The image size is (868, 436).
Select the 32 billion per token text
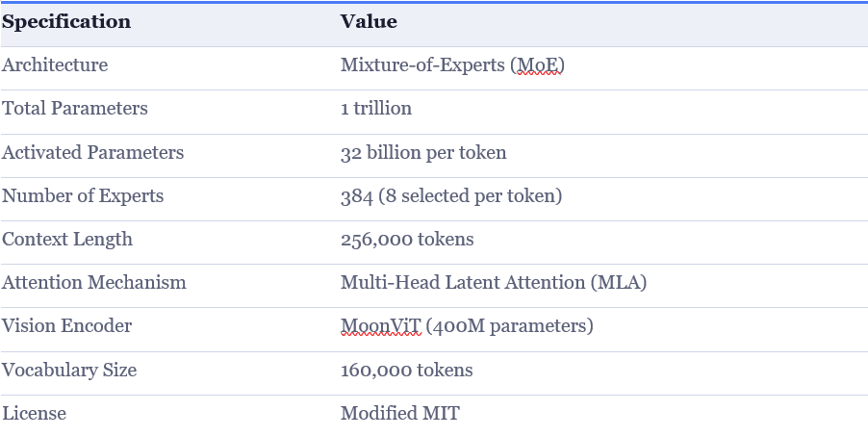423,152
